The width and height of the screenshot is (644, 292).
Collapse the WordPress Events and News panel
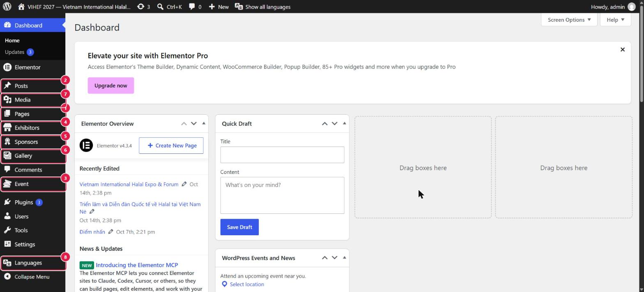(344, 258)
